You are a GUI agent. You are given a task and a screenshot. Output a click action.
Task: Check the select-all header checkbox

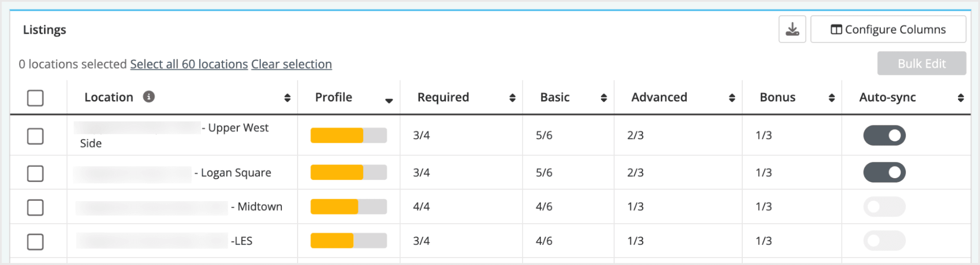click(35, 98)
